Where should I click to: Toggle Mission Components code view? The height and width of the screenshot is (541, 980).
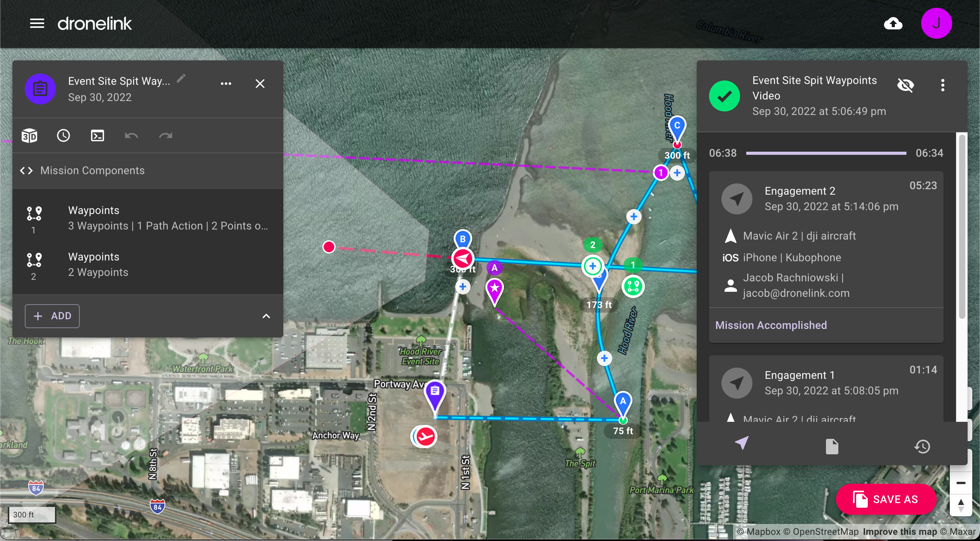tap(26, 171)
